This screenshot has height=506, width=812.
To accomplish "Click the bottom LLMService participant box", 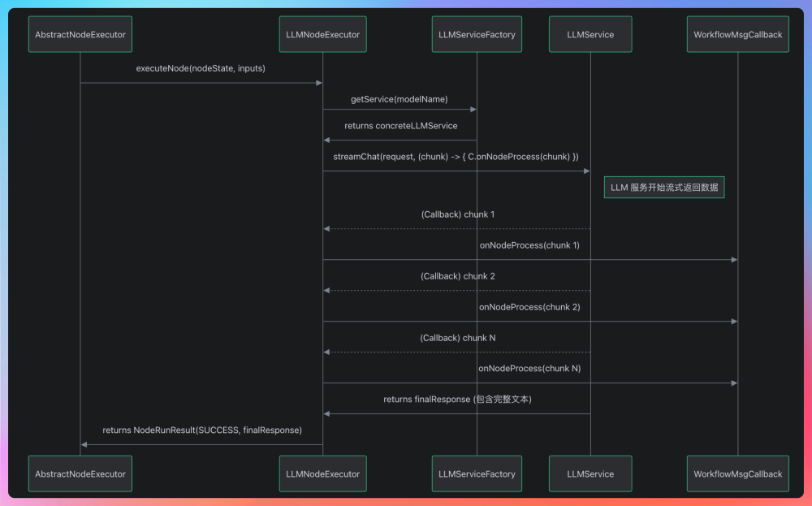I will (590, 474).
